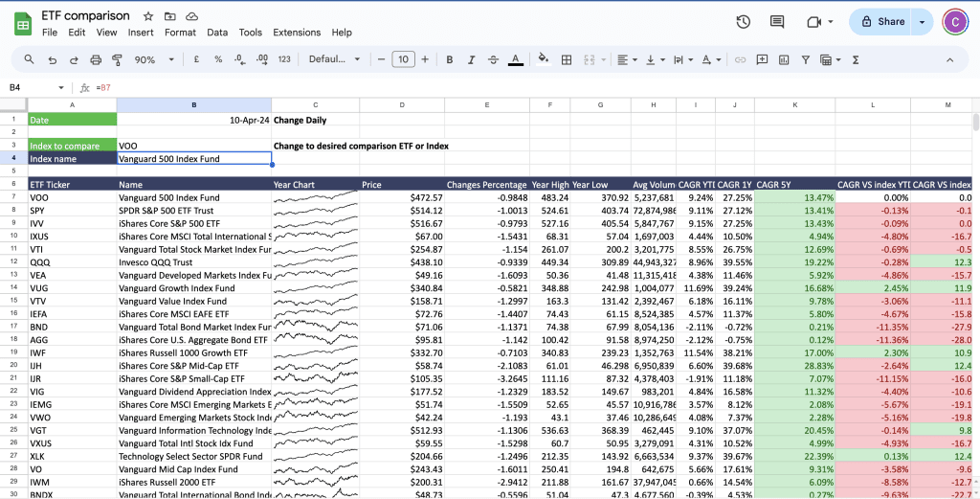The width and height of the screenshot is (980, 499).
Task: Open the Extensions menu
Action: [x=297, y=33]
